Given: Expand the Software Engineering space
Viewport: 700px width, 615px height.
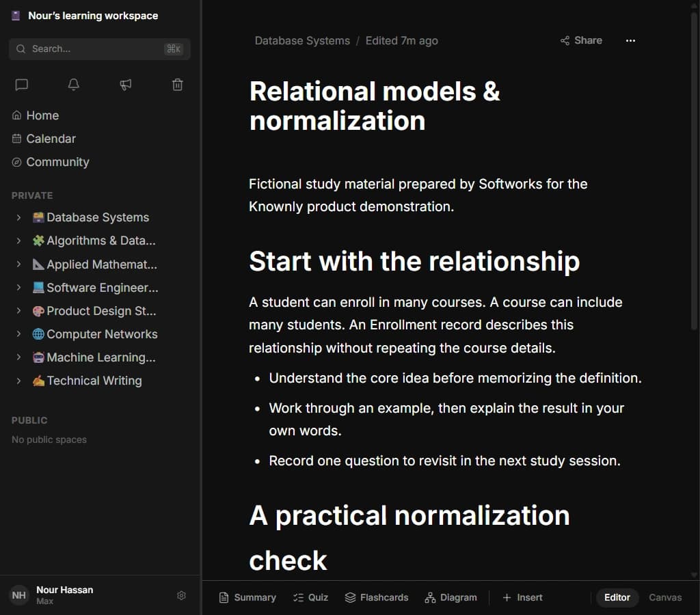Looking at the screenshot, I should pyautogui.click(x=18, y=288).
